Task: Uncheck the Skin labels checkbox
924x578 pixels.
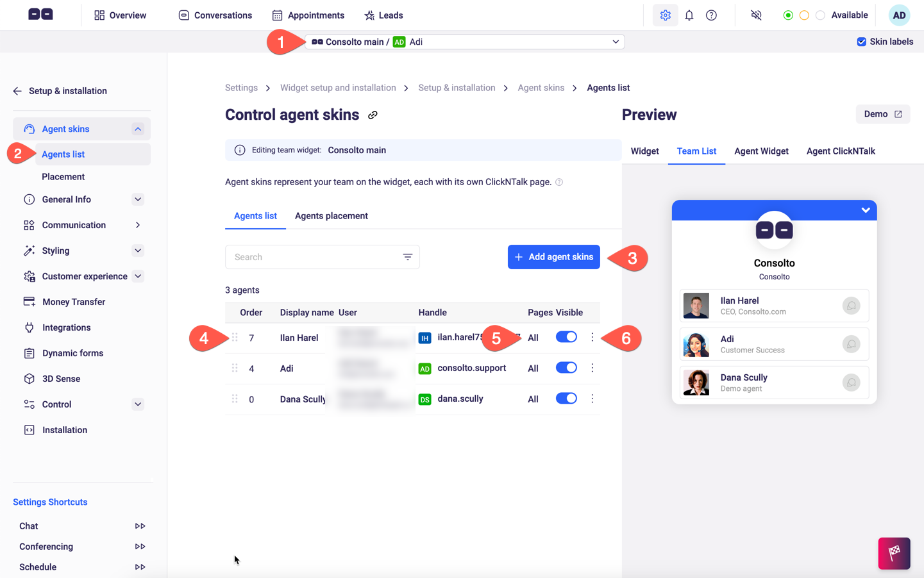Action: [x=861, y=40]
